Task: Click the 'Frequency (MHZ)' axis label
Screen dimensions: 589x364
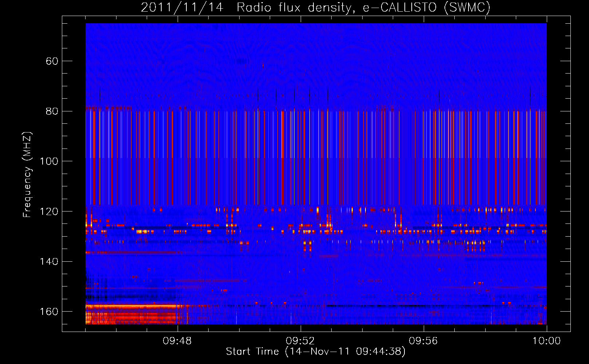Action: pyautogui.click(x=27, y=175)
